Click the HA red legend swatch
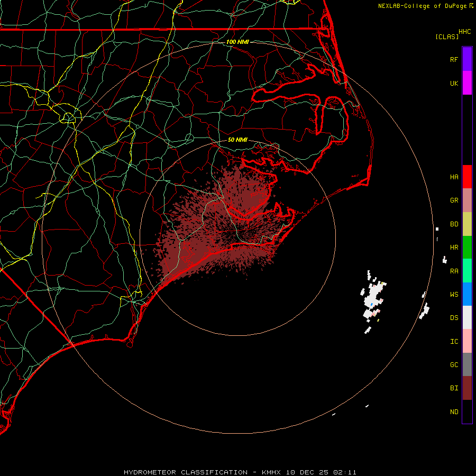This screenshot has width=476, height=476. pyautogui.click(x=467, y=177)
